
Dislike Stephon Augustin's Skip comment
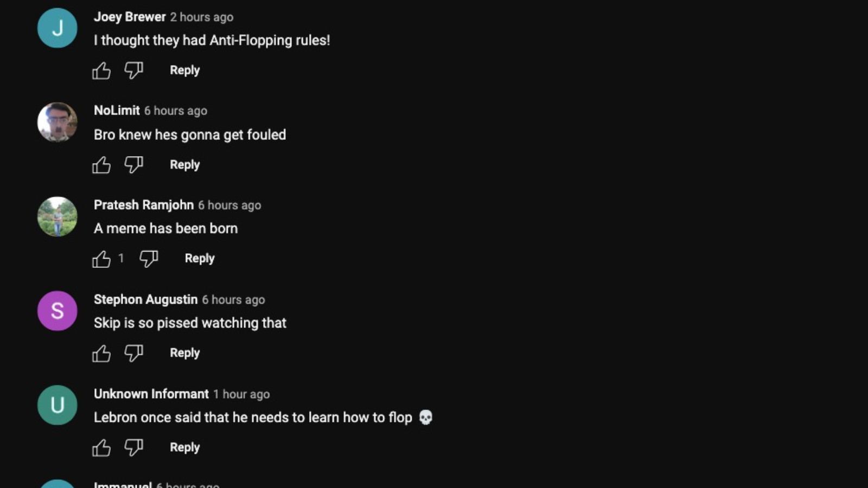(133, 354)
